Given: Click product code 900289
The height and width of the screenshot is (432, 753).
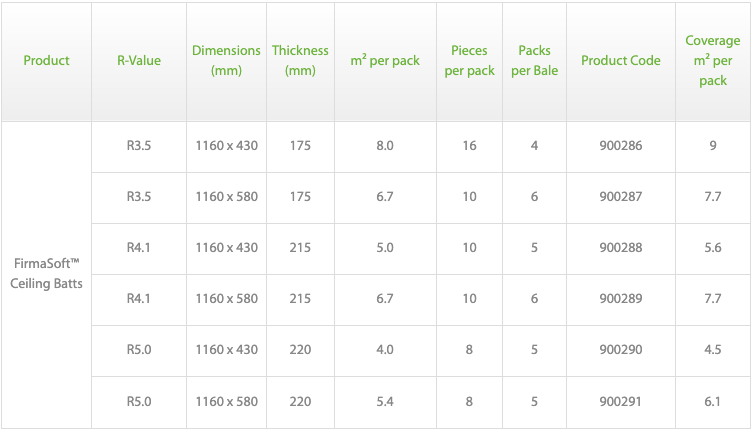Looking at the screenshot, I should tap(621, 299).
